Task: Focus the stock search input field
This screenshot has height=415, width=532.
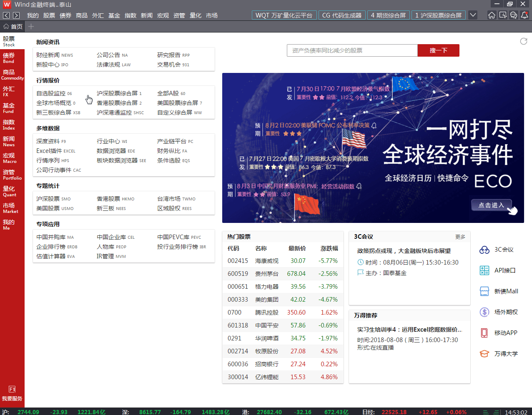Action: tap(352, 50)
